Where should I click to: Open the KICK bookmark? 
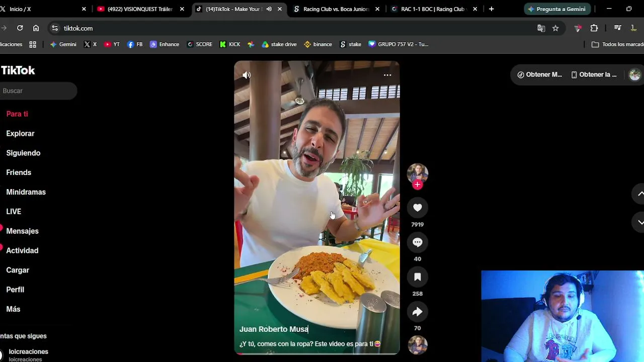point(230,44)
